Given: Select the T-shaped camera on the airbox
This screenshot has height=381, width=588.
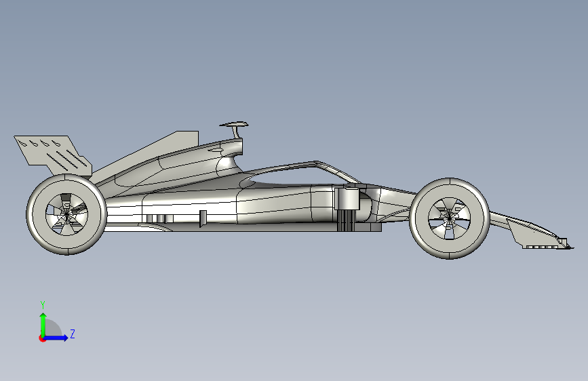Looking at the screenshot, I should click(x=235, y=129).
